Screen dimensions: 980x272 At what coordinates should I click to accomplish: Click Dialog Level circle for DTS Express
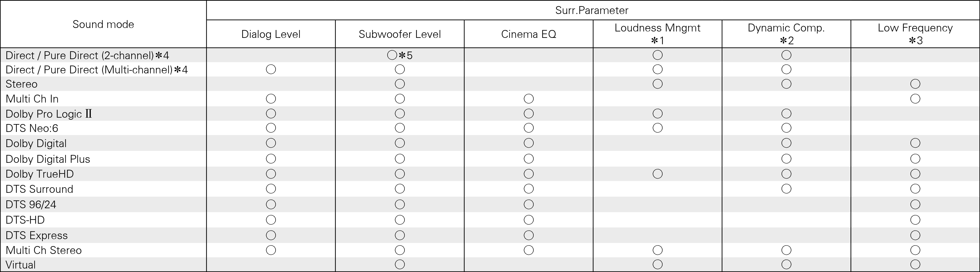coord(271,235)
